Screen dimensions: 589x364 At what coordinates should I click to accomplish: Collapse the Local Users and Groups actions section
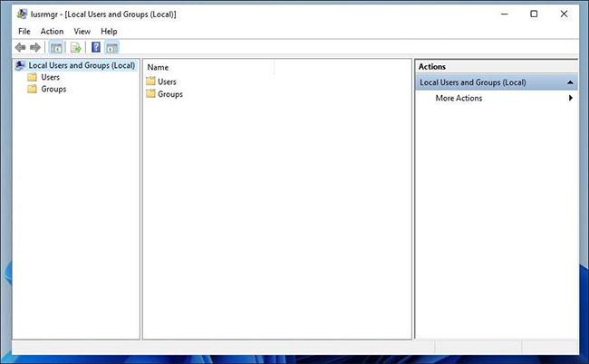(x=570, y=82)
